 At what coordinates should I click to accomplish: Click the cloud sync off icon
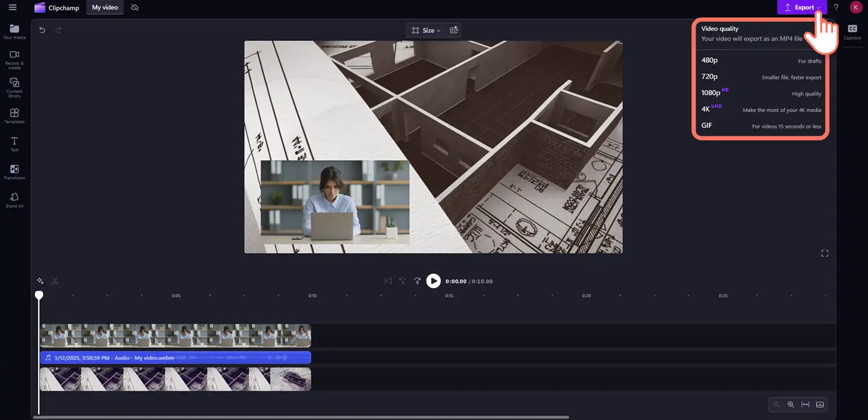(x=135, y=7)
